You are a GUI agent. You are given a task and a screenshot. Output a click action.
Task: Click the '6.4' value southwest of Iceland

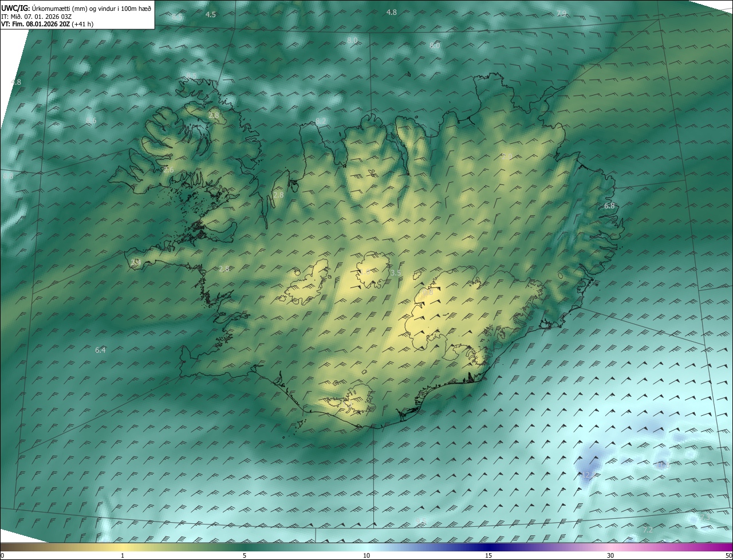100,350
